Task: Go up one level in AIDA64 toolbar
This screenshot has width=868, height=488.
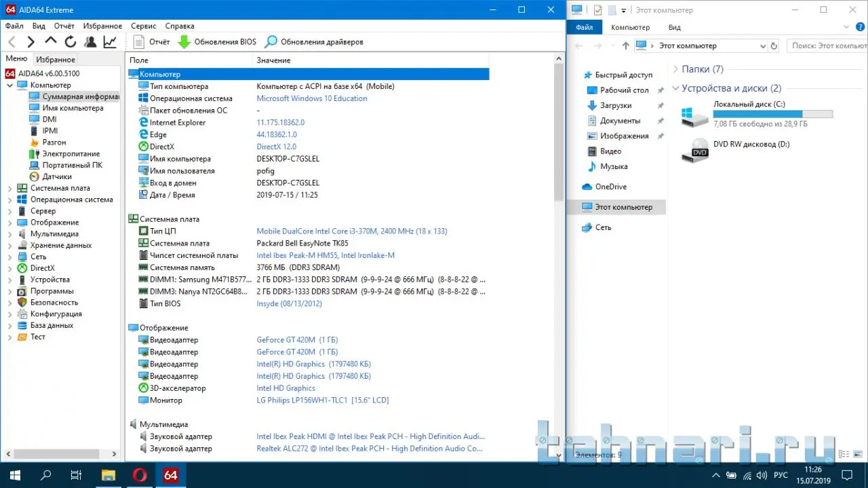Action: tap(51, 41)
